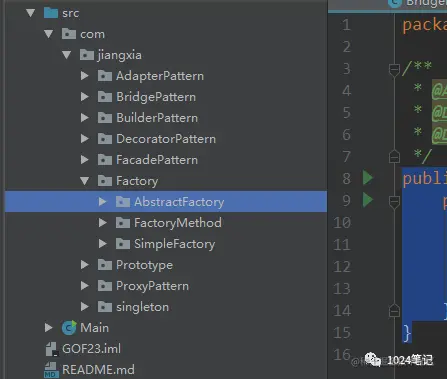Collapse the jiangxia package arrow
This screenshot has width=447, height=379.
pyautogui.click(x=67, y=55)
